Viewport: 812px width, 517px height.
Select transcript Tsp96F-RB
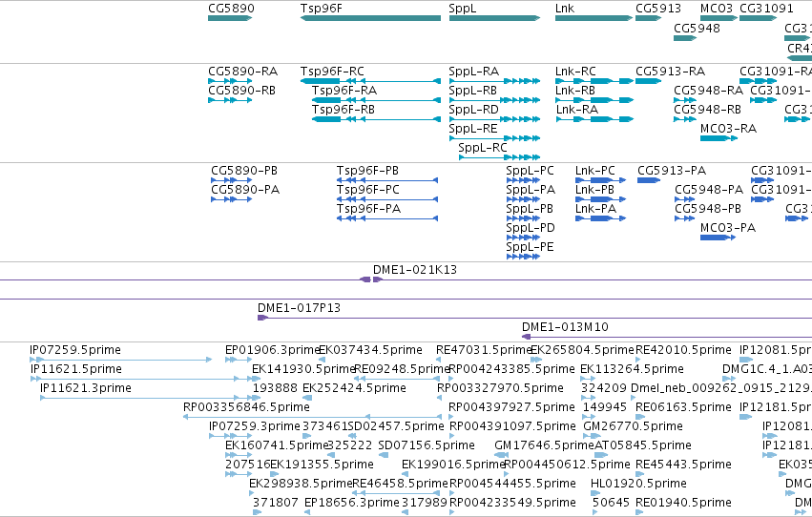pos(376,119)
